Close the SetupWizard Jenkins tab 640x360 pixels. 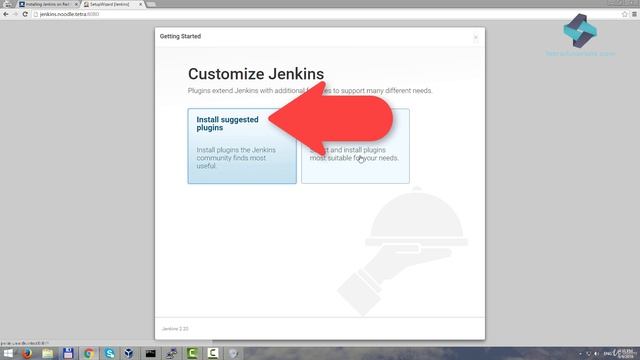coord(140,4)
